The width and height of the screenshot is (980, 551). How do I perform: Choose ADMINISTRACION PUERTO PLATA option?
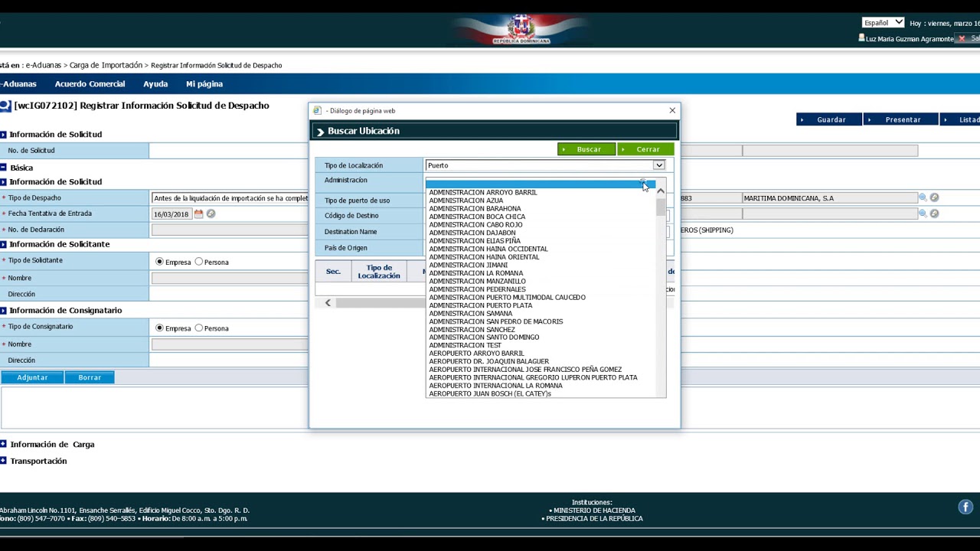tap(481, 305)
